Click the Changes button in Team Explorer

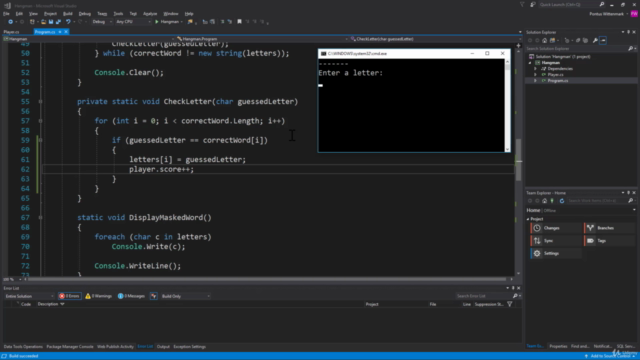coord(556,228)
